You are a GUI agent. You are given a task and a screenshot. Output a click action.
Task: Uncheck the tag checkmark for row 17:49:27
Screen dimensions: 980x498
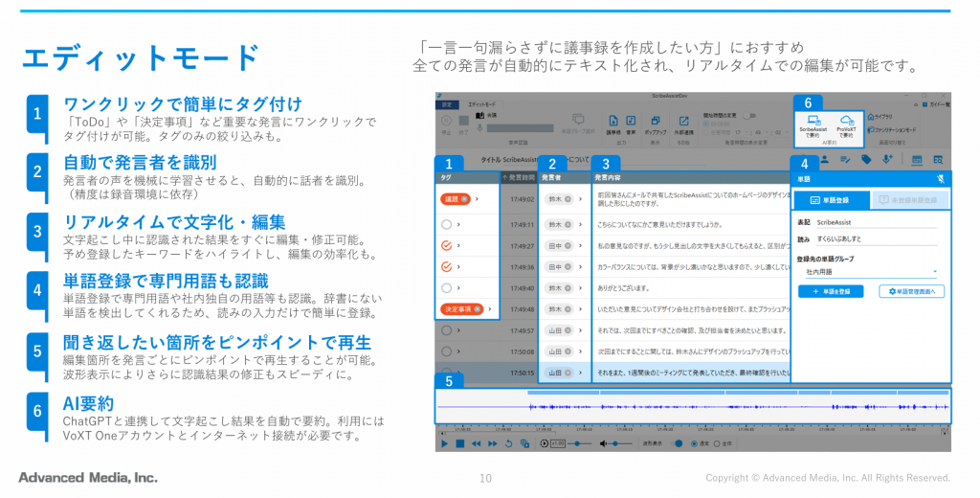pyautogui.click(x=446, y=246)
